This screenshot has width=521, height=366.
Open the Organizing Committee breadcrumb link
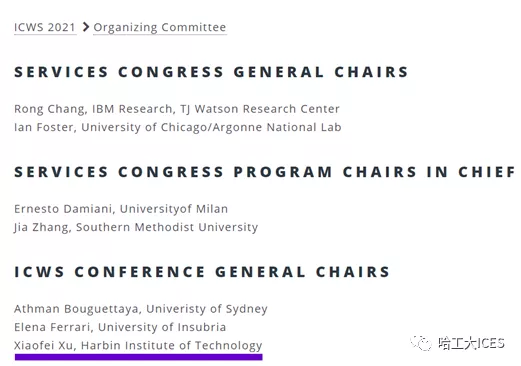[160, 27]
